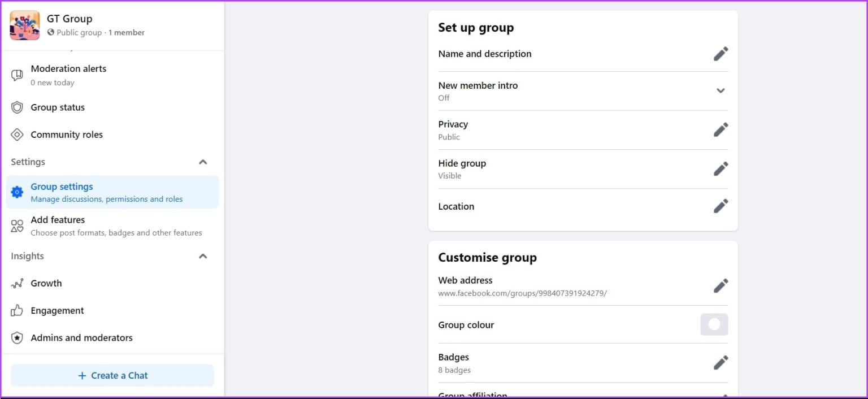Screen dimensions: 868x399
Task: Edit Hide group visibility with the pencil
Action: point(721,168)
